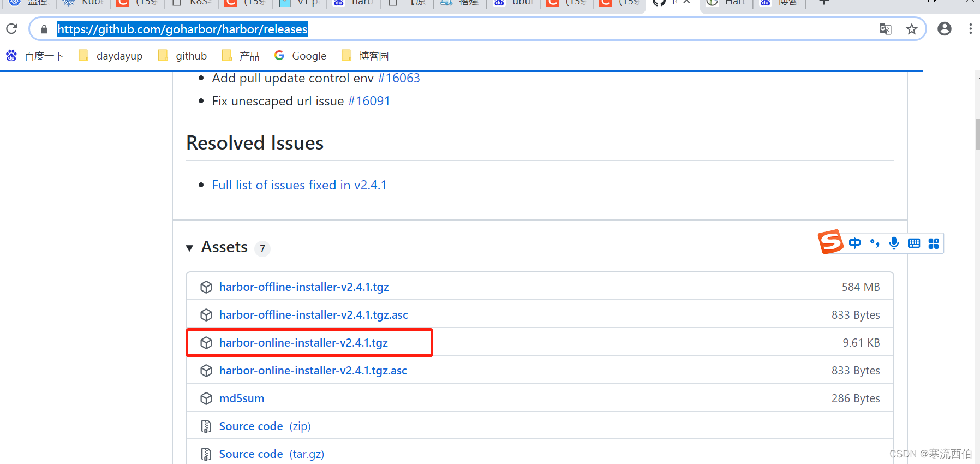Screen dimensions: 980x464
Task: Click the Resolved Issues heading
Action: tap(255, 143)
